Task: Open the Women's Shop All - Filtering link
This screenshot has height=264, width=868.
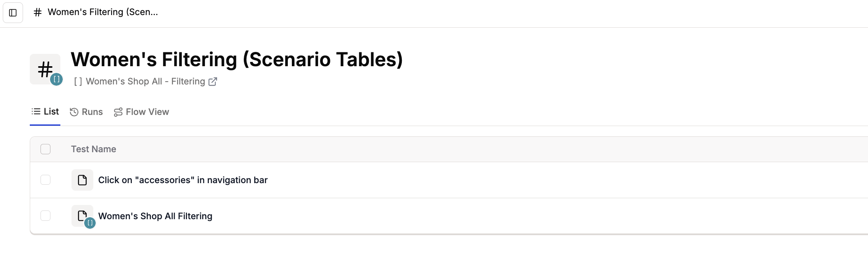Action: [x=145, y=81]
